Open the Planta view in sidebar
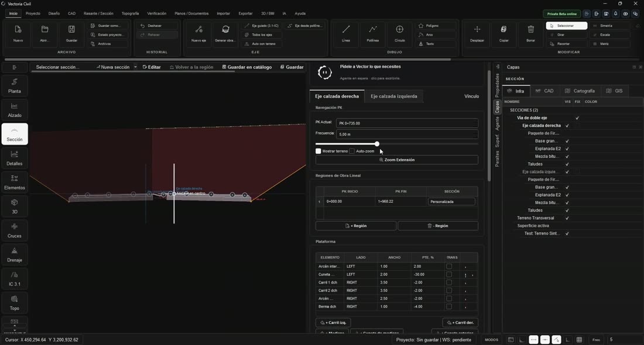The image size is (644, 345). (x=15, y=86)
